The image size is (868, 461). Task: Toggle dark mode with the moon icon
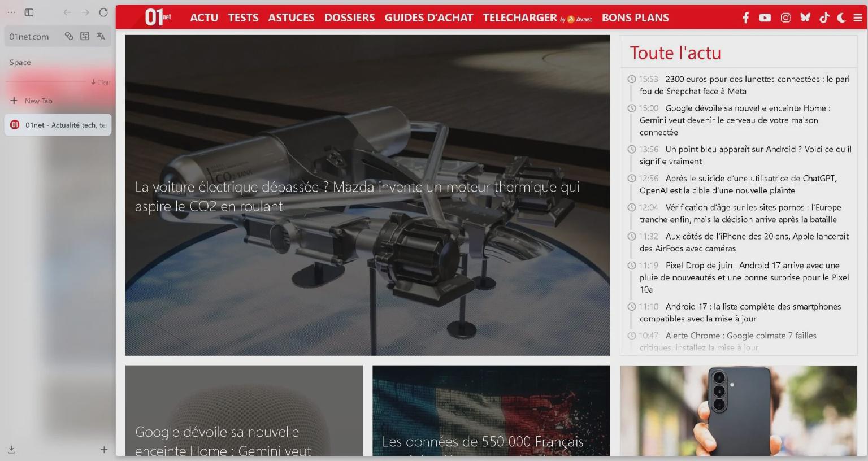click(x=841, y=18)
